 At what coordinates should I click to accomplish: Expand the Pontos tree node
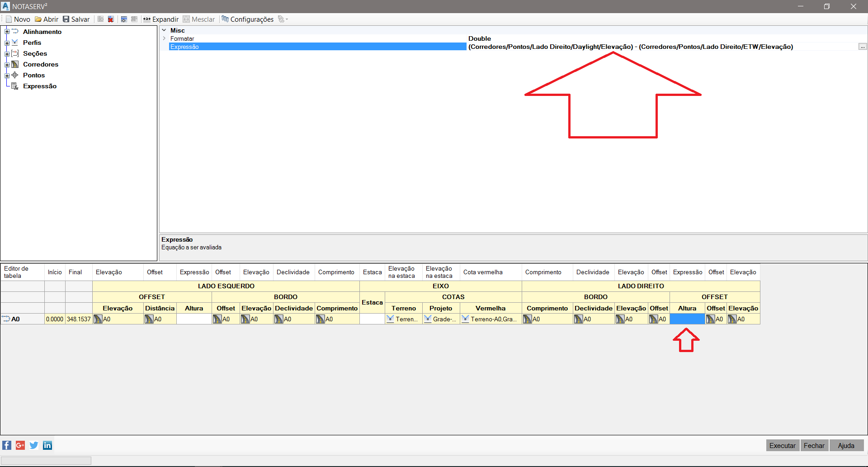pyautogui.click(x=7, y=75)
